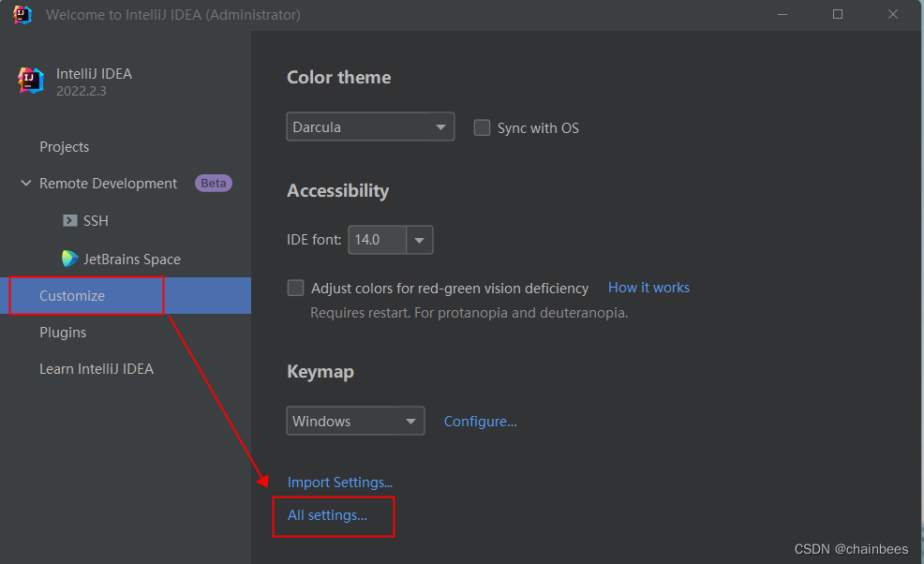Open the All settings... link
924x564 pixels.
click(x=328, y=515)
